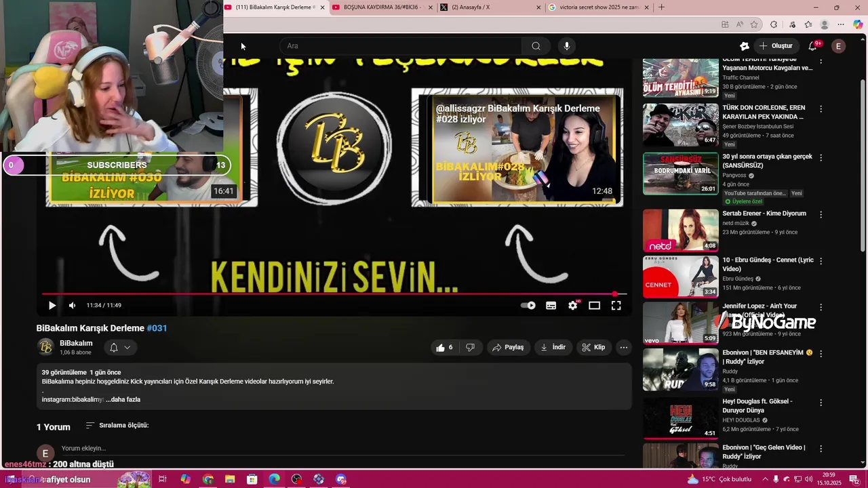Screen dimensions: 868x488
Task: Toggle subtitles in the video player
Action: pyautogui.click(x=551, y=306)
